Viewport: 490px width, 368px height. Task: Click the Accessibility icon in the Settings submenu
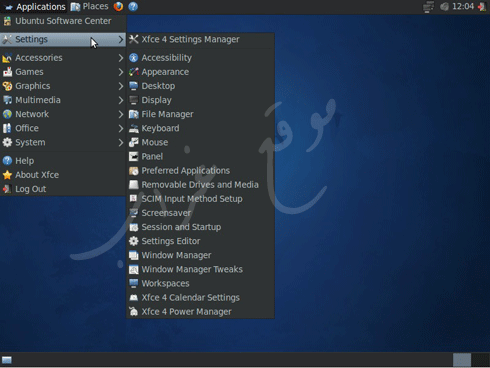tap(134, 58)
